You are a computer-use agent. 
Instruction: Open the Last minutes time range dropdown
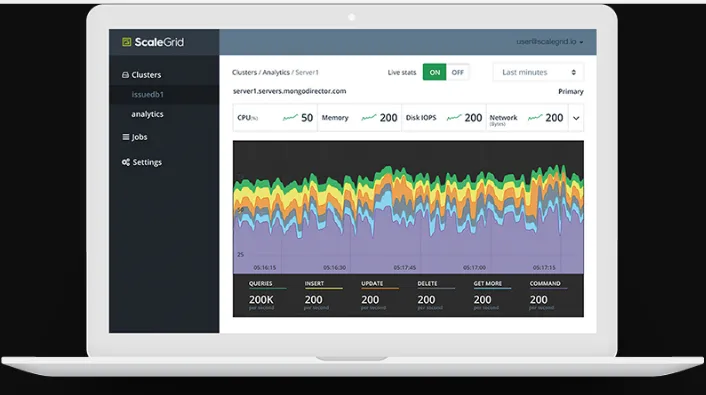click(539, 72)
